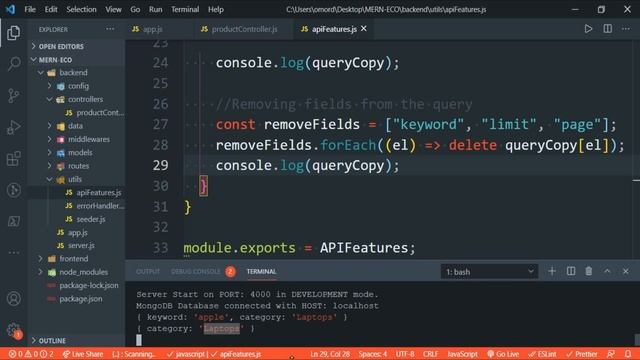Open the editor's More Actions menu

coord(626,29)
